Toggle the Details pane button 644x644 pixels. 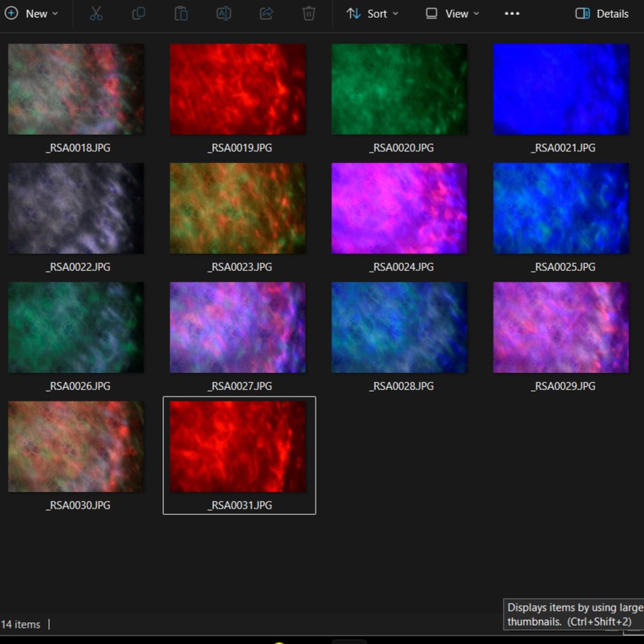point(601,13)
